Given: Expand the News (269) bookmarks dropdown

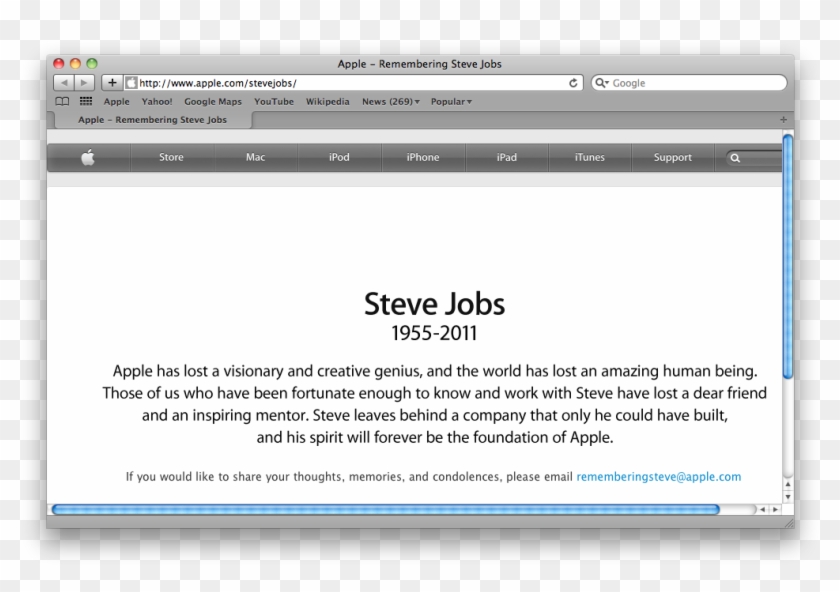Looking at the screenshot, I should [390, 102].
